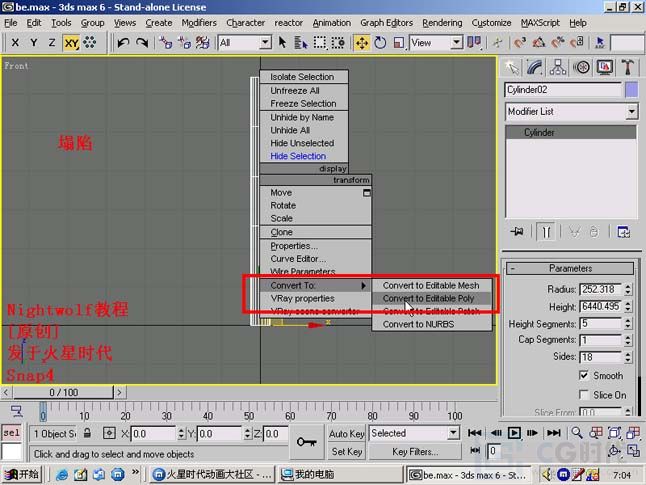This screenshot has height=485, width=646.
Task: Toggle the XY plane constraint button
Action: (x=71, y=43)
